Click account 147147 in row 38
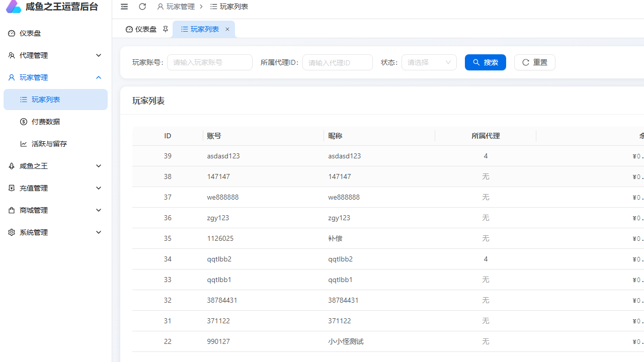Viewport: 644px width, 362px height. 218,176
